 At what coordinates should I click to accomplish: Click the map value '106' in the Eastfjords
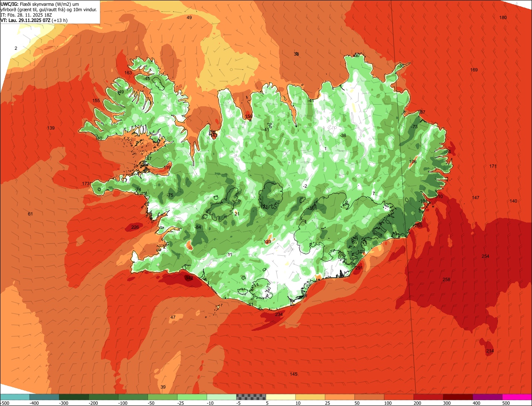pos(413,162)
